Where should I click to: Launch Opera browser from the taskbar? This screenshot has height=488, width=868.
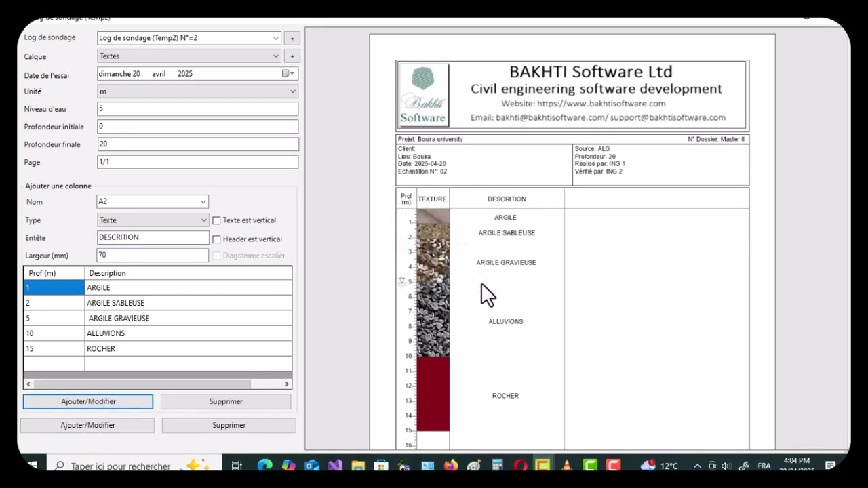pos(520,466)
